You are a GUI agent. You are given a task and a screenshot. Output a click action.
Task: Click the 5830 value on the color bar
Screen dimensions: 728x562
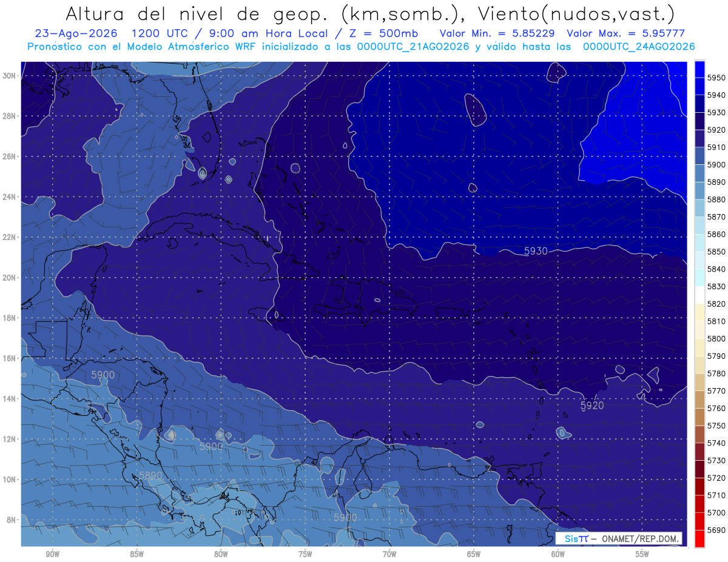(716, 286)
